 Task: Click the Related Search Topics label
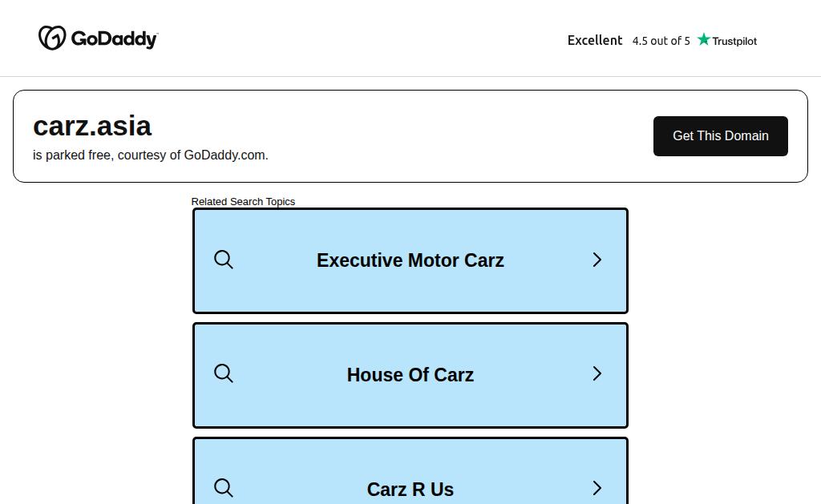click(x=243, y=201)
